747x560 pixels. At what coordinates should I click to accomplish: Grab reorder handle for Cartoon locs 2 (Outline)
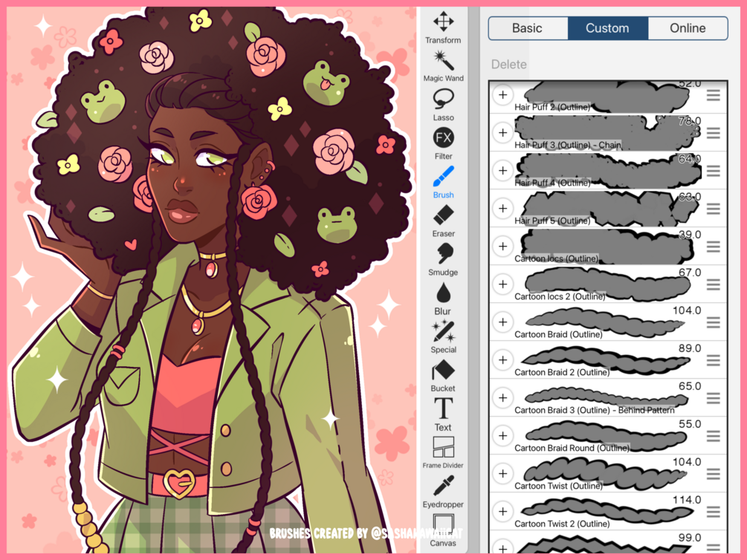tap(713, 284)
